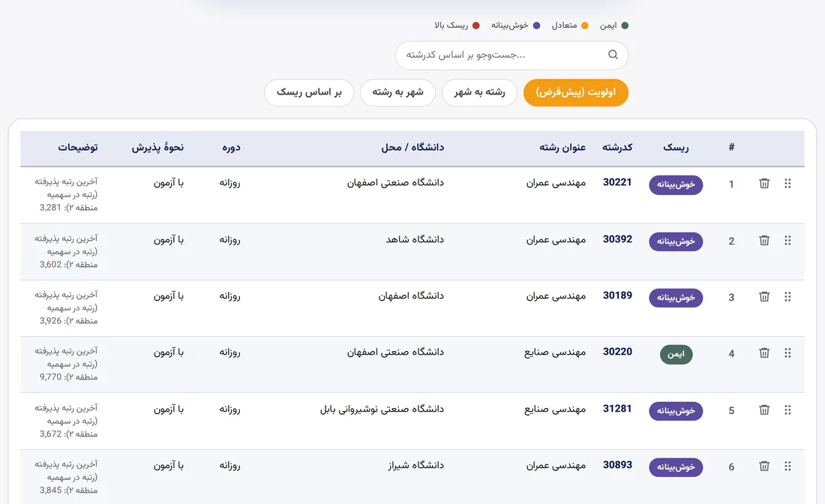Delete row 6 with code 30893
The height and width of the screenshot is (504, 825).
[764, 466]
